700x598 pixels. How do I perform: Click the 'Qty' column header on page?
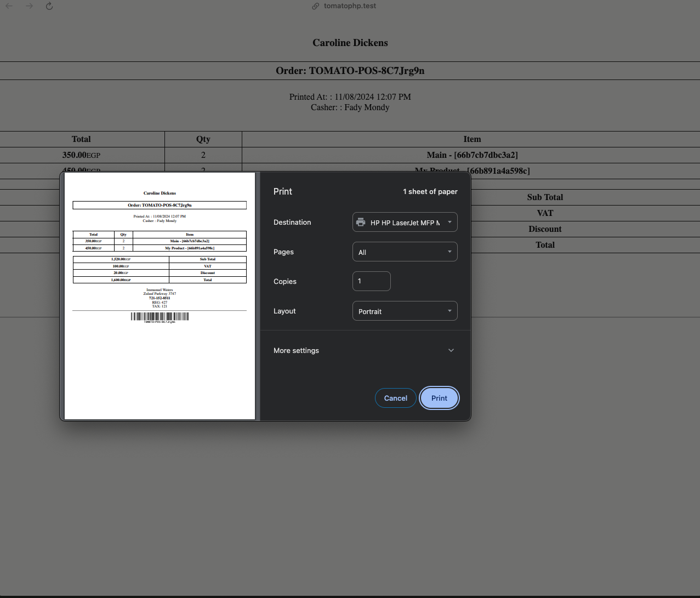click(x=203, y=139)
